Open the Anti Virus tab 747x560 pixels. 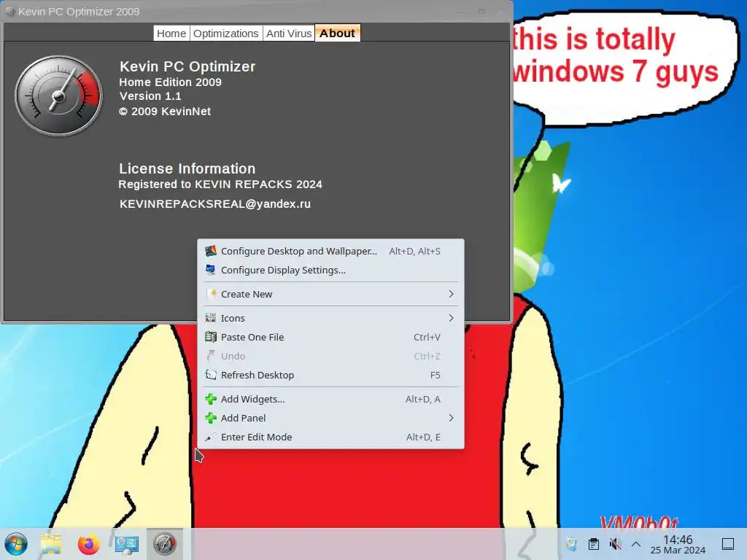pos(289,34)
